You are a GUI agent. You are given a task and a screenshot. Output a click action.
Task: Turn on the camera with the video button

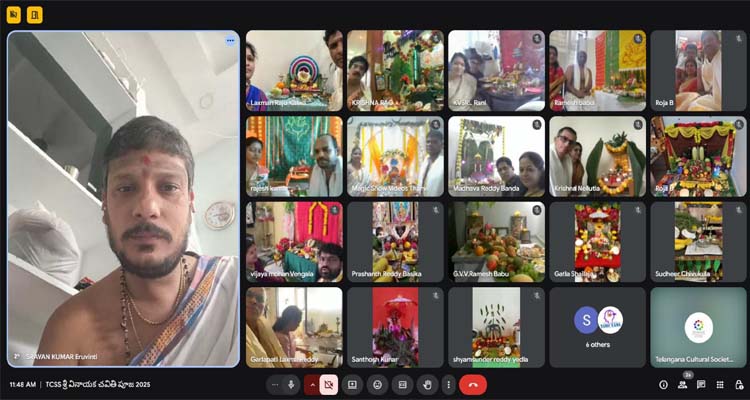tap(329, 384)
